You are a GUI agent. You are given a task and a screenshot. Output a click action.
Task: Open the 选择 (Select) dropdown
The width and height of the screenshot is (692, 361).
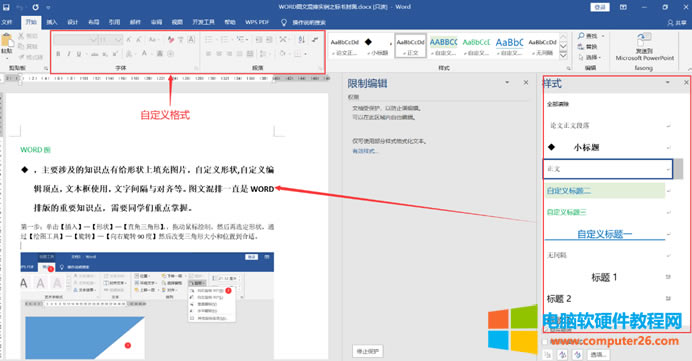[x=590, y=57]
